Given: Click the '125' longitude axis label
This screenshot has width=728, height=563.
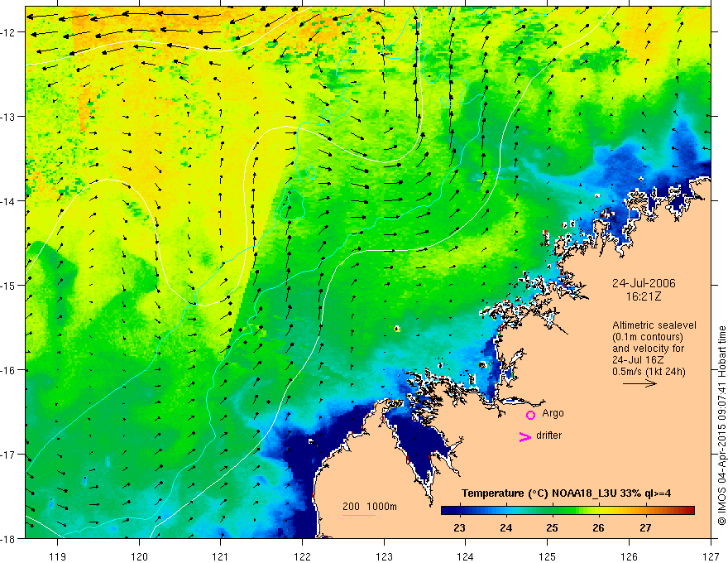Looking at the screenshot, I should click(x=548, y=556).
